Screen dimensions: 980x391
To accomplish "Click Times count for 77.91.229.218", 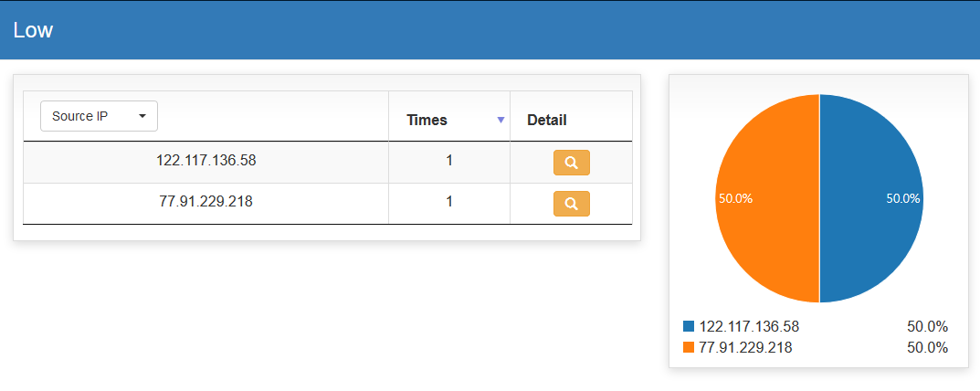I will [x=449, y=202].
